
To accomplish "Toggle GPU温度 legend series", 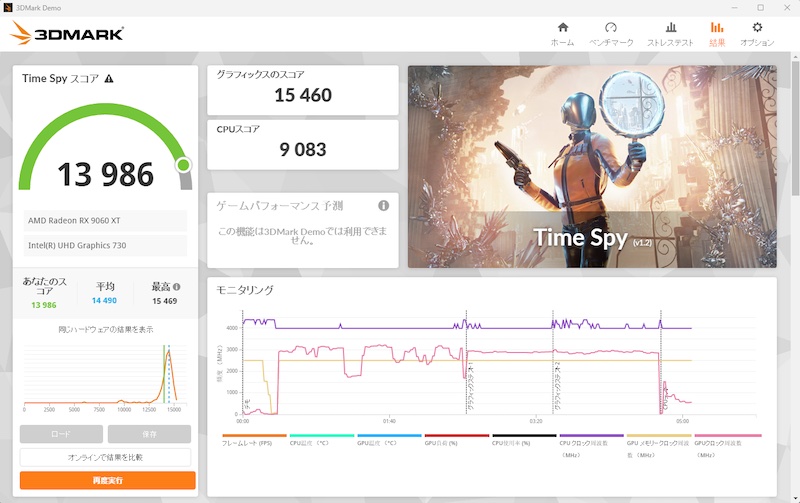I will pos(389,440).
